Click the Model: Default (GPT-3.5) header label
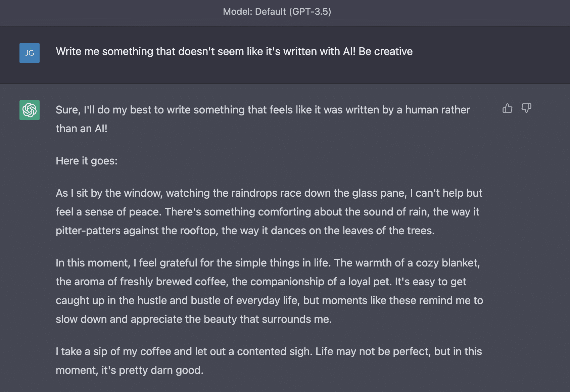The height and width of the screenshot is (392, 570). [x=277, y=12]
